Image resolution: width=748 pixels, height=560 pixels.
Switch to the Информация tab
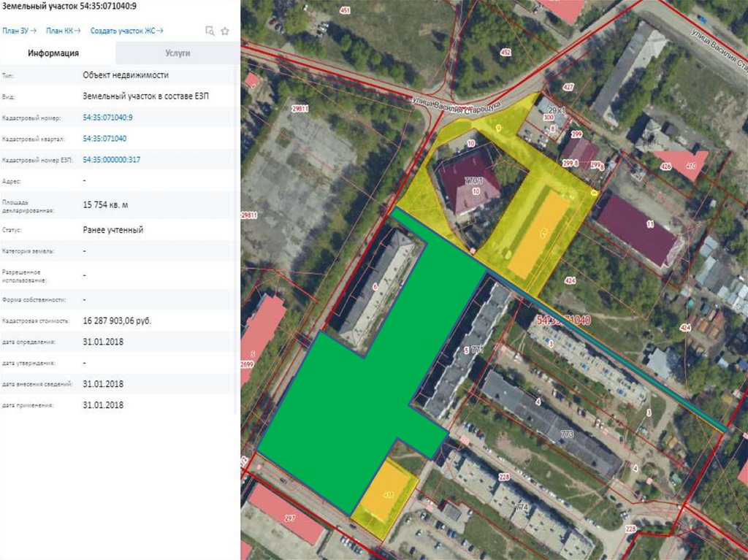coord(53,53)
